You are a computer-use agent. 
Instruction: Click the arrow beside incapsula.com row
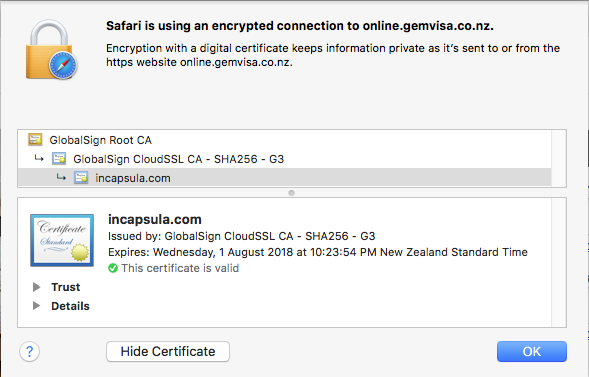[x=61, y=177]
